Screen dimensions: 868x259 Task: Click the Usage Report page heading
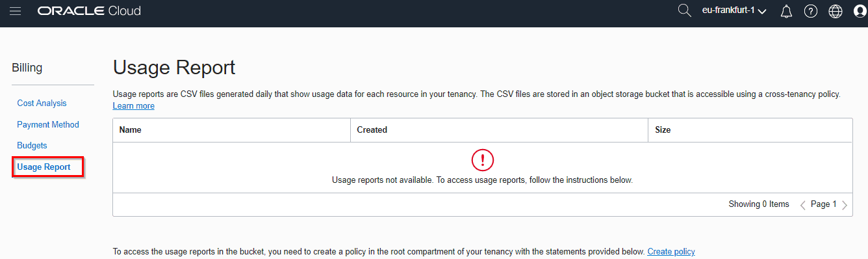point(174,68)
